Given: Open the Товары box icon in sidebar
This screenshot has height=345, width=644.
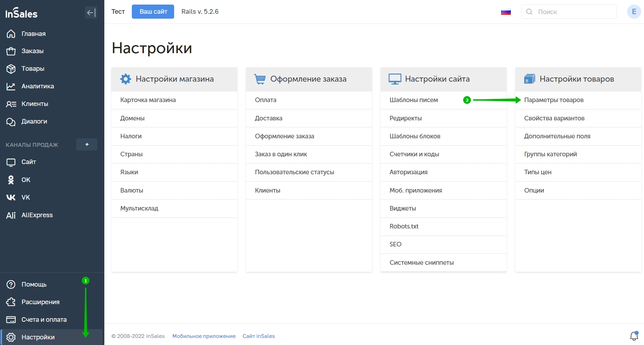Looking at the screenshot, I should coord(11,69).
